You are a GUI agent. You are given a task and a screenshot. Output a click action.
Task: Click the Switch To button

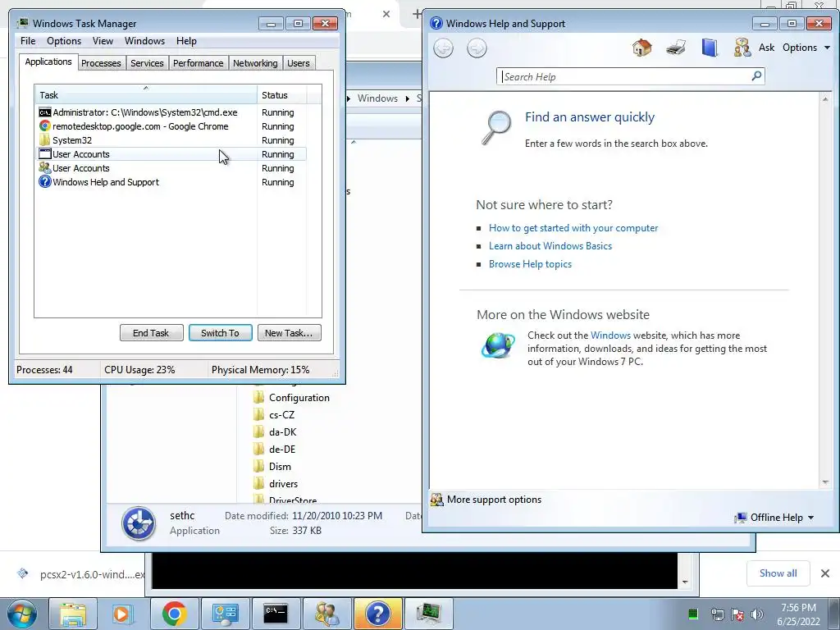point(220,333)
